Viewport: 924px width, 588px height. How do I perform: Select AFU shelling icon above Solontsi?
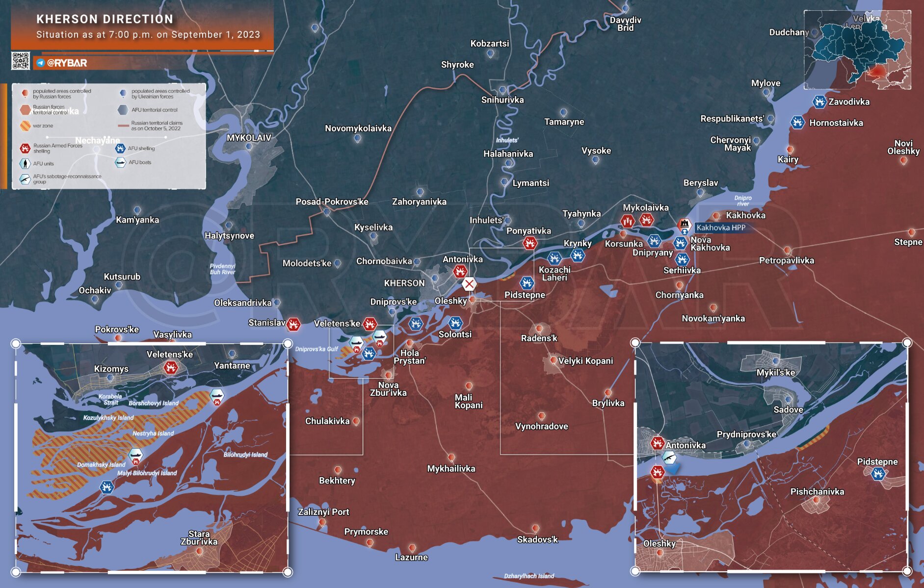click(455, 323)
